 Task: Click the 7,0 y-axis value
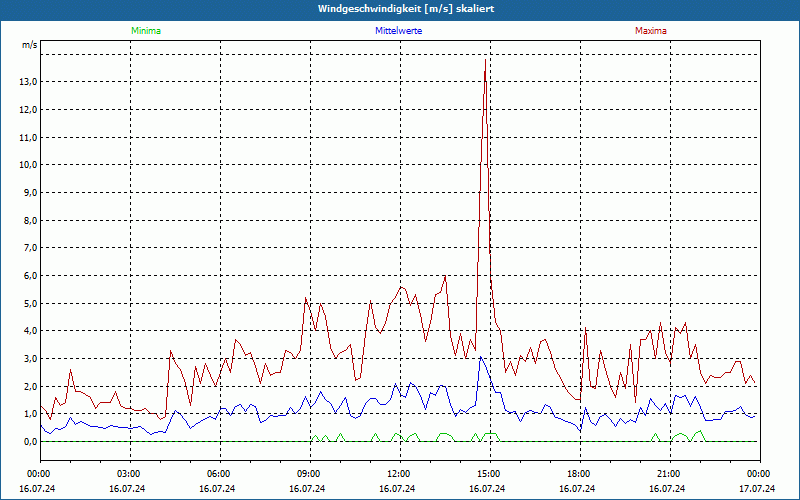(31, 248)
